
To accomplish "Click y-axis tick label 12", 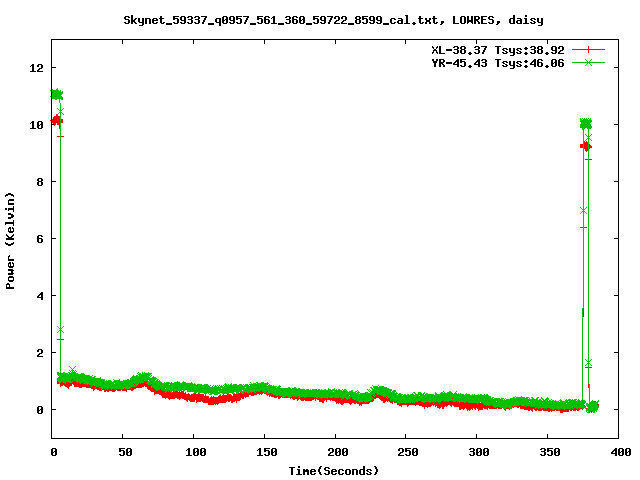I will click(x=36, y=68).
